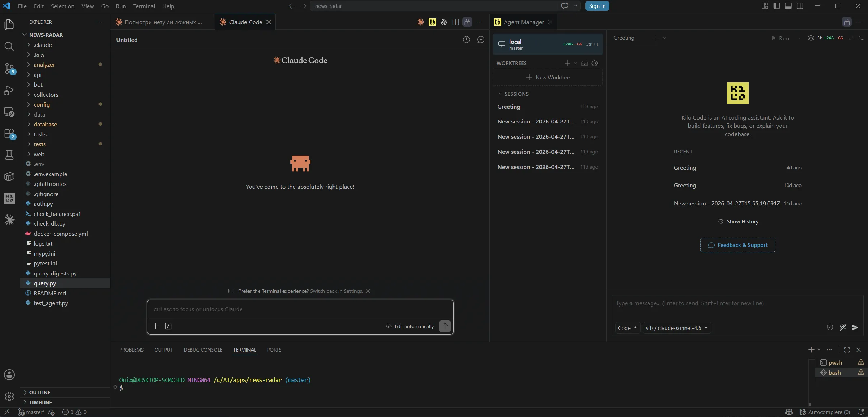Focus the Claude prompt input field
Image resolution: width=868 pixels, height=417 pixels.
click(300, 309)
